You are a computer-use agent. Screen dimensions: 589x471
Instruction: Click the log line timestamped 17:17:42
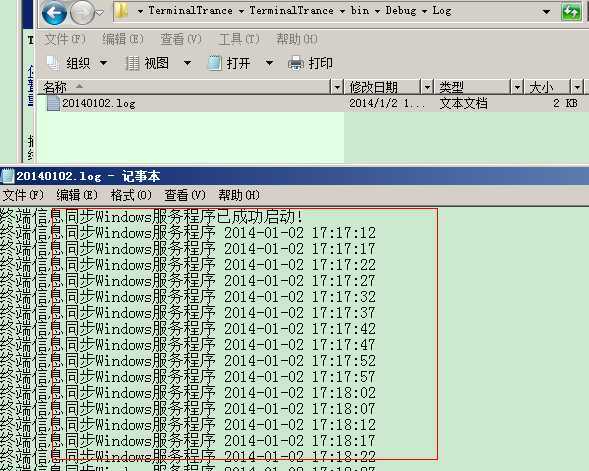point(188,329)
